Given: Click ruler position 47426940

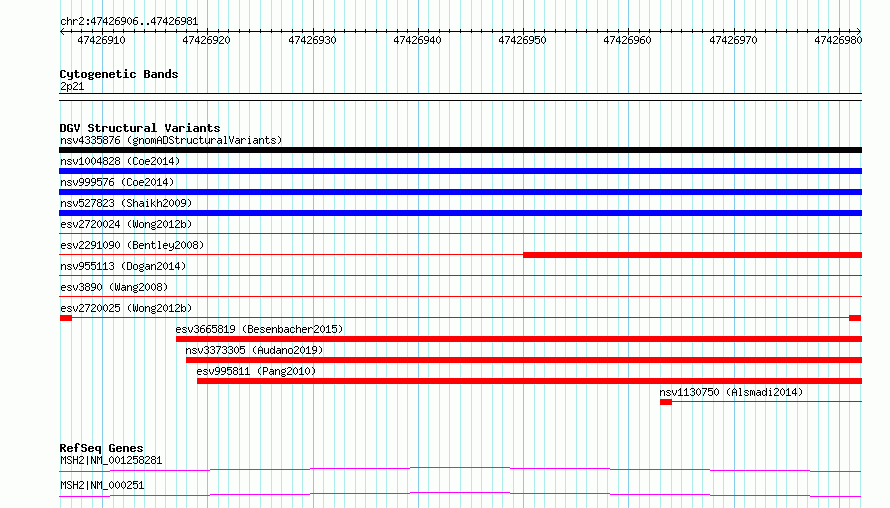Looking at the screenshot, I should pyautogui.click(x=417, y=40).
